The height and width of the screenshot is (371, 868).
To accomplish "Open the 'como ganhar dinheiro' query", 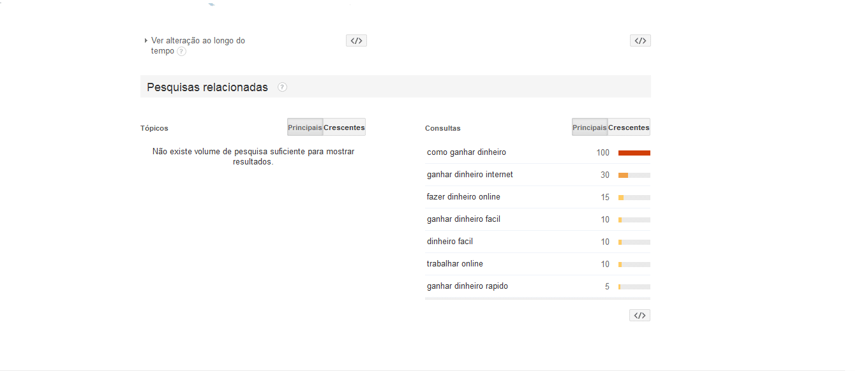I will tap(467, 152).
